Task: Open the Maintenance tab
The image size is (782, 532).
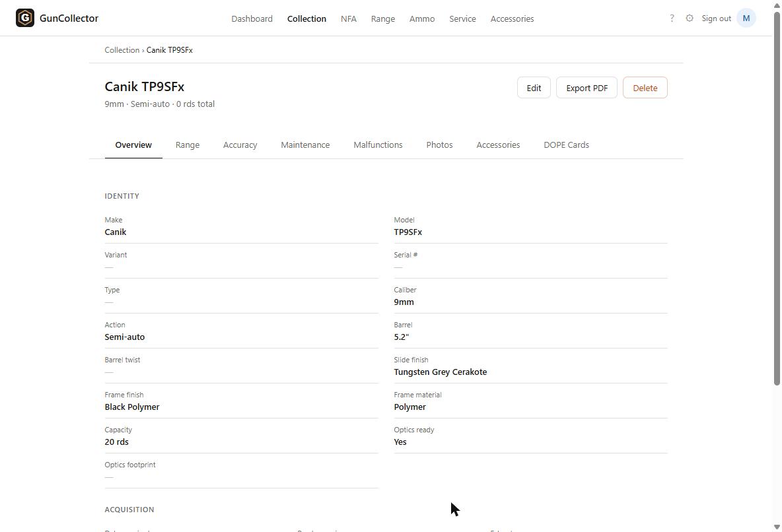Action: (305, 145)
